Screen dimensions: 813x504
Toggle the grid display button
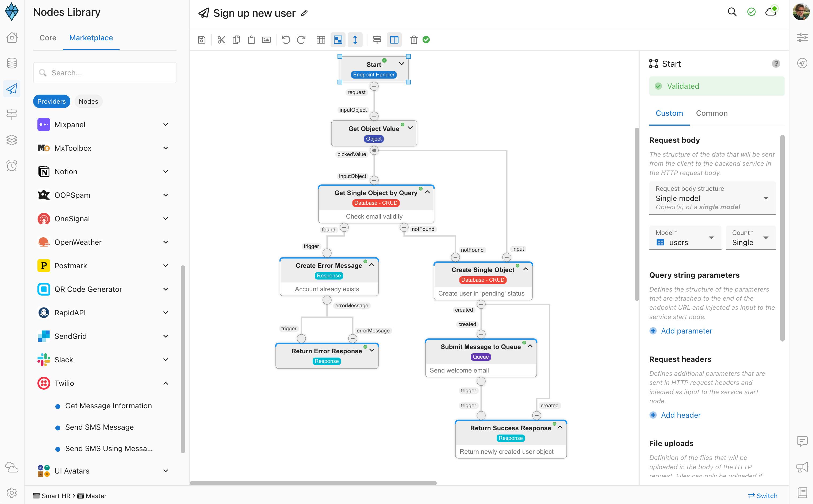point(321,40)
